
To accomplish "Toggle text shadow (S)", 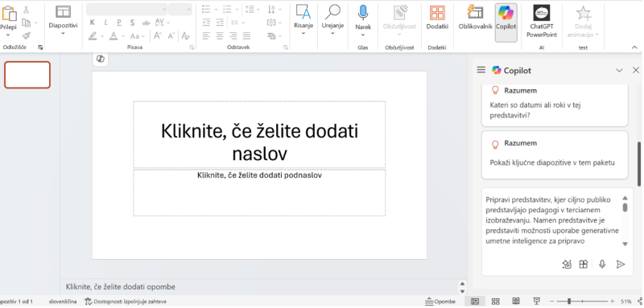I will (x=132, y=23).
